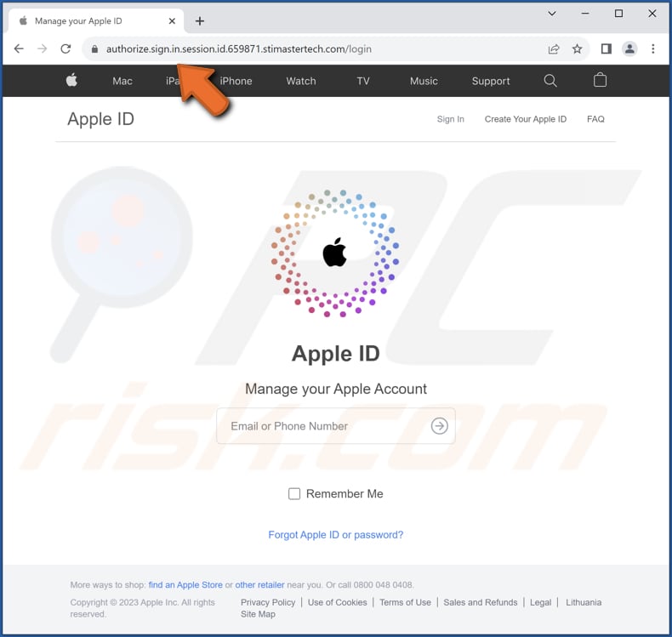Reload the page with refresh icon
This screenshot has height=637, width=672.
pyautogui.click(x=65, y=48)
